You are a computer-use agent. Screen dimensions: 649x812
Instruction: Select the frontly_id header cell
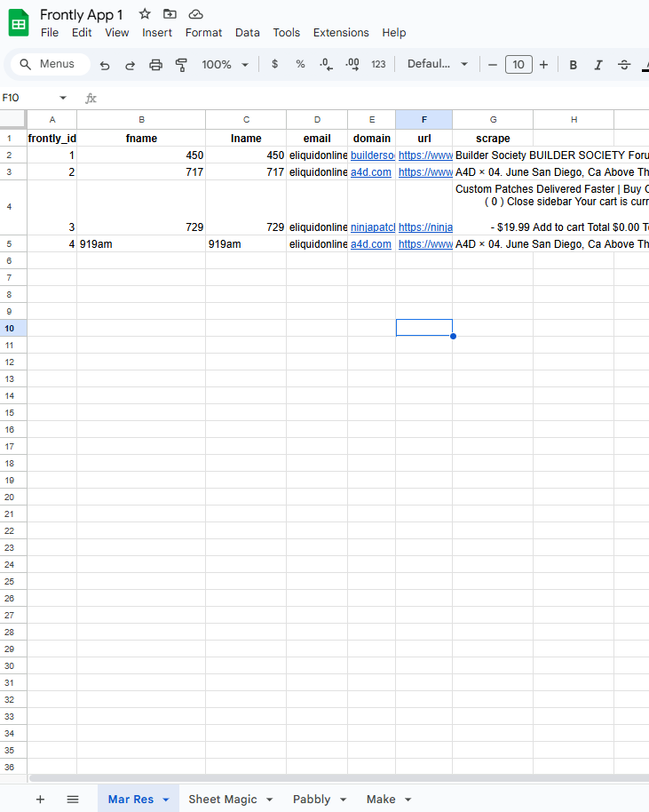tap(51, 139)
